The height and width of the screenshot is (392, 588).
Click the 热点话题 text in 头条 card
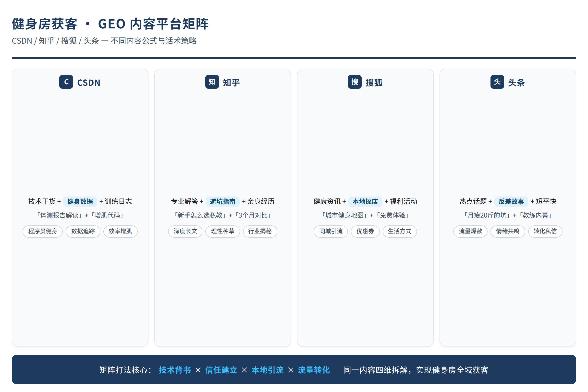click(473, 201)
